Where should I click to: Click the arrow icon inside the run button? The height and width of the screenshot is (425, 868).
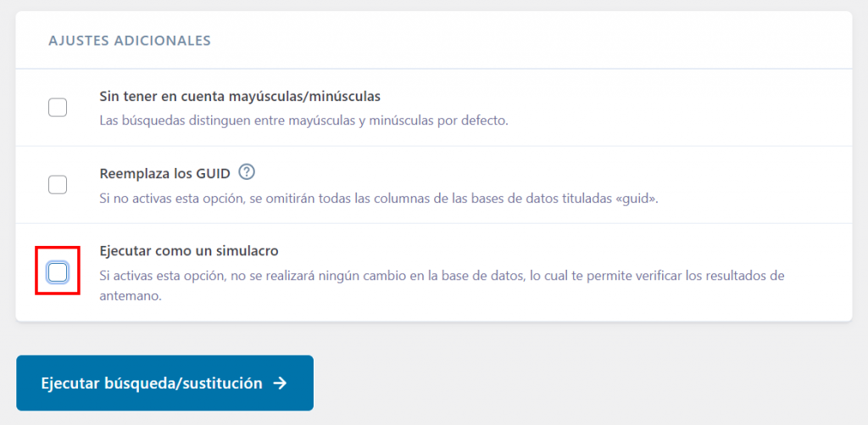(x=281, y=383)
